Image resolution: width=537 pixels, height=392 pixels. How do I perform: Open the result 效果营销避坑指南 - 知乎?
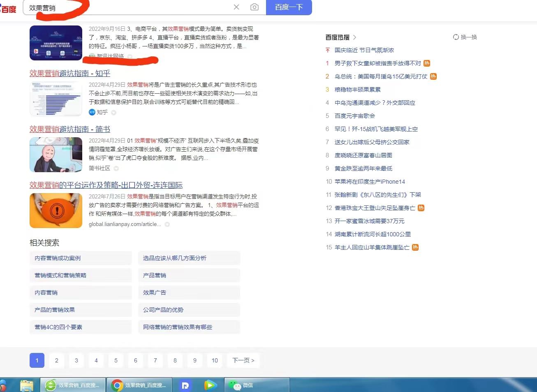tap(70, 73)
